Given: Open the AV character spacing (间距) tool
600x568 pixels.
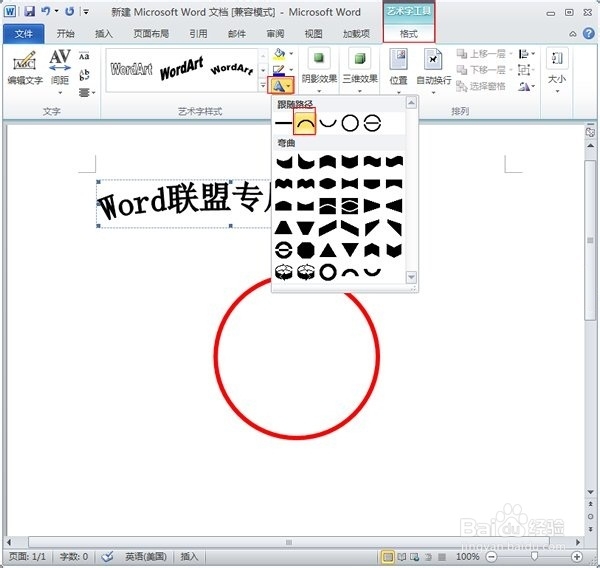Looking at the screenshot, I should coord(60,71).
